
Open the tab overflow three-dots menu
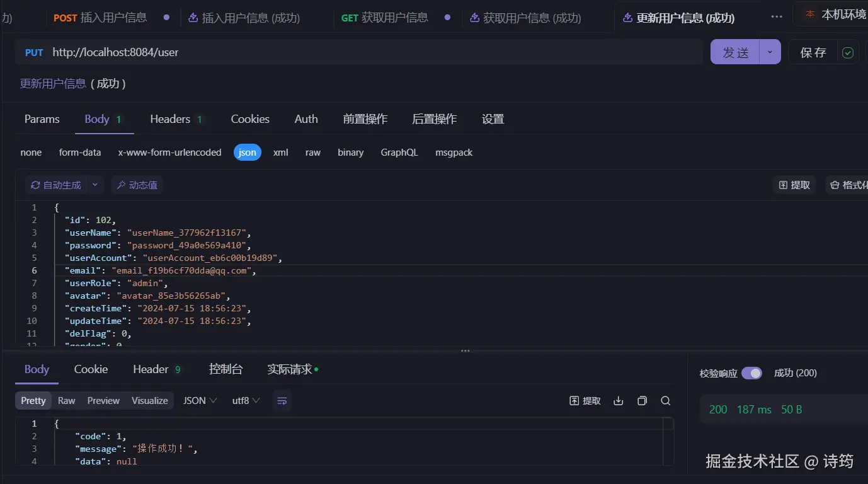coord(777,17)
